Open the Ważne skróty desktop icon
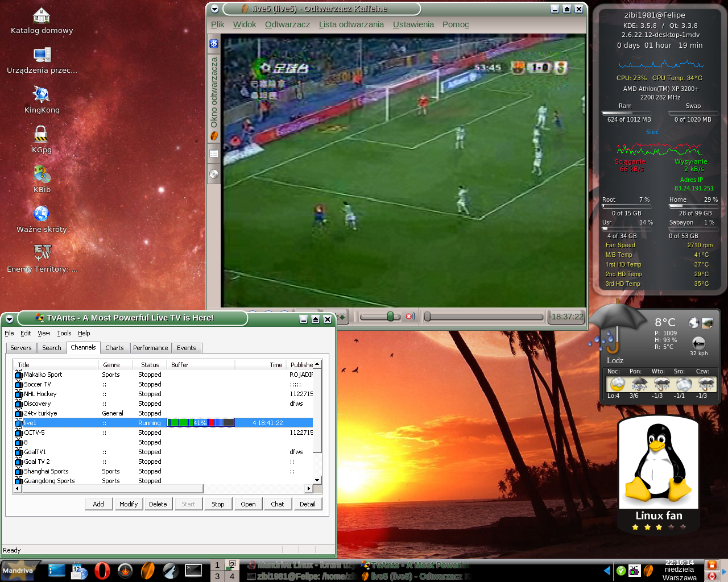Screen dimensions: 728x582 (x=42, y=220)
